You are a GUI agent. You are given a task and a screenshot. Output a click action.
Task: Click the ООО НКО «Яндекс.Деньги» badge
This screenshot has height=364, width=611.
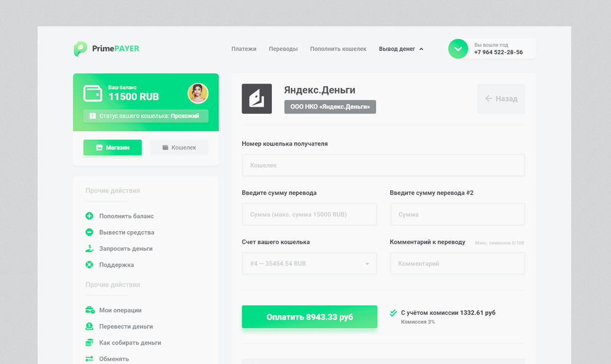pyautogui.click(x=330, y=106)
